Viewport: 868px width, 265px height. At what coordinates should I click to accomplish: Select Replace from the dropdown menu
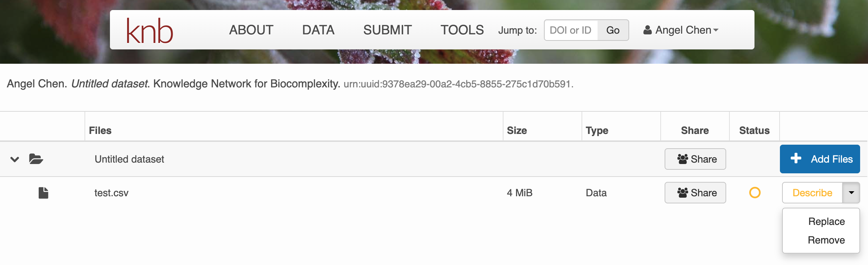tap(826, 221)
